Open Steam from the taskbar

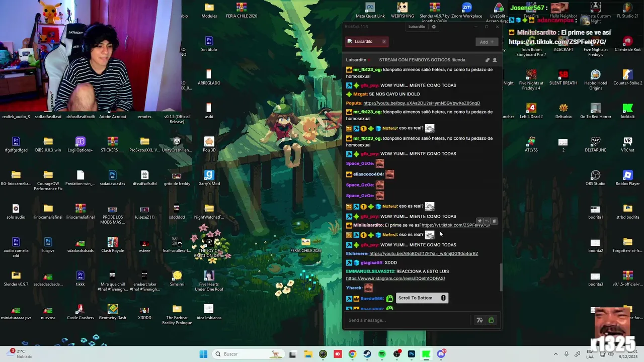pos(367,354)
